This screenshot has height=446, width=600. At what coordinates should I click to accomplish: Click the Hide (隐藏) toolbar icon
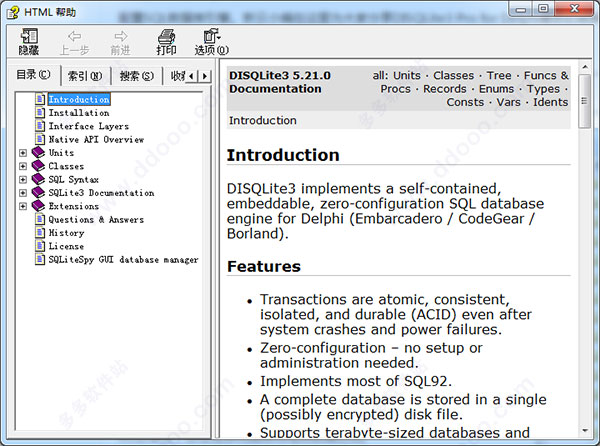pos(29,36)
